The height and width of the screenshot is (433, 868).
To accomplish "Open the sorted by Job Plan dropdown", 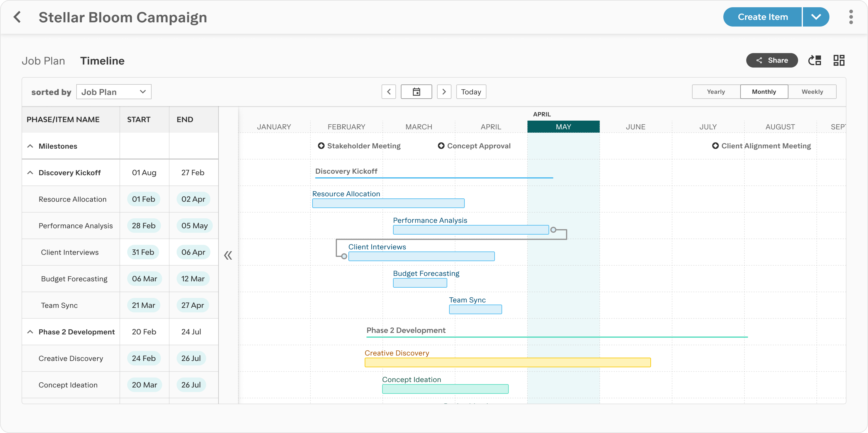I will tap(114, 91).
